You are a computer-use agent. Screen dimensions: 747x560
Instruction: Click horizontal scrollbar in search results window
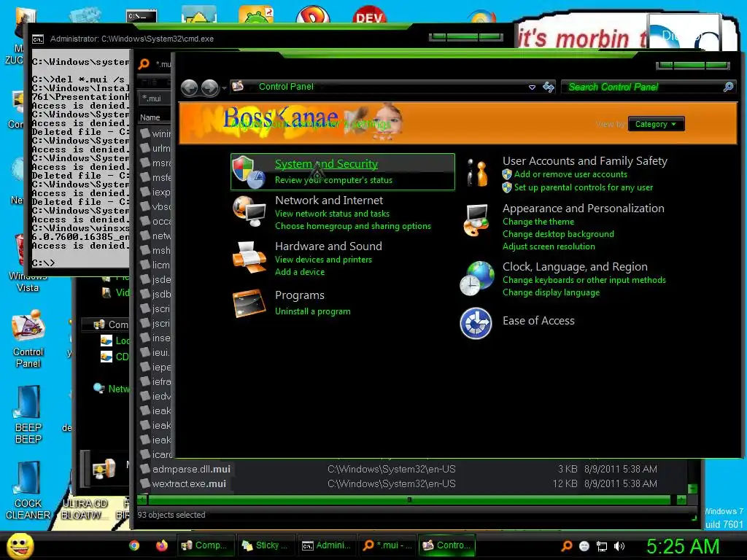pyautogui.click(x=409, y=499)
